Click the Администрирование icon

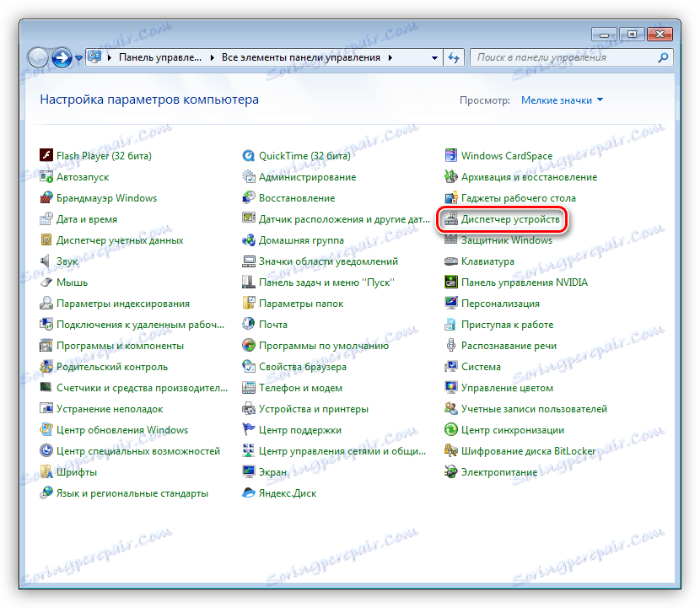coord(249,177)
